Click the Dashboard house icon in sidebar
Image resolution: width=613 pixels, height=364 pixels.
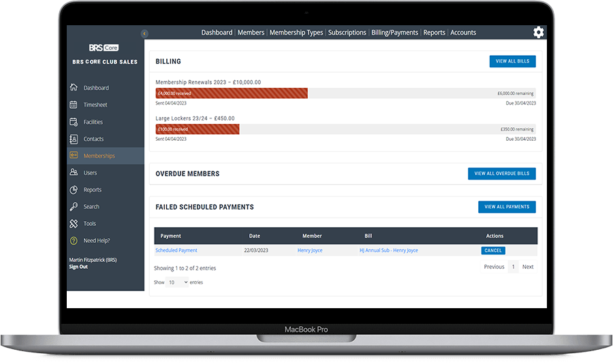74,87
